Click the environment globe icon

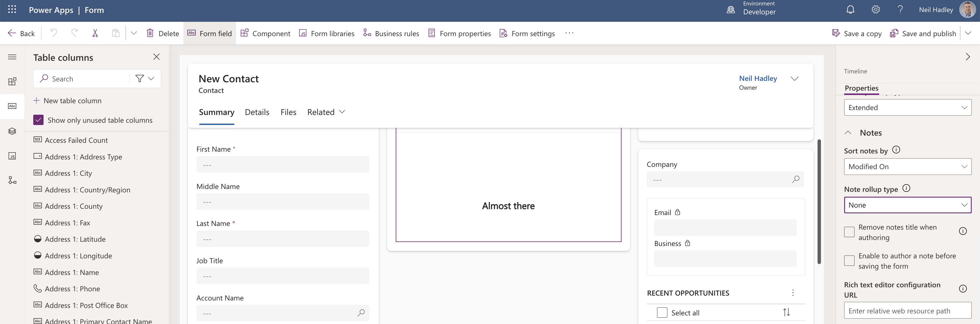pos(730,9)
